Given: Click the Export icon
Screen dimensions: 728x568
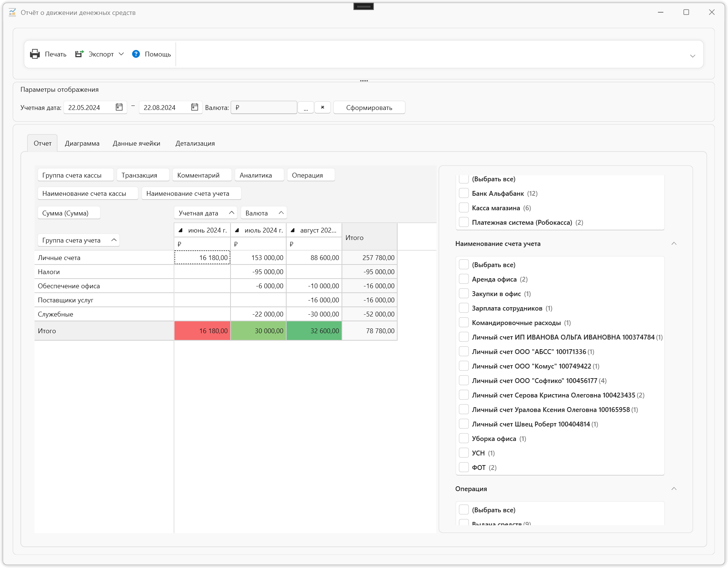Looking at the screenshot, I should (79, 54).
